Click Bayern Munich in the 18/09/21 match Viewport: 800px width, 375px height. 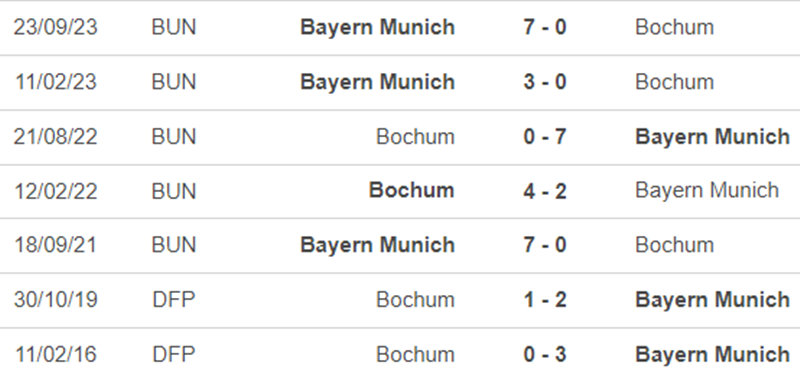coord(378,245)
